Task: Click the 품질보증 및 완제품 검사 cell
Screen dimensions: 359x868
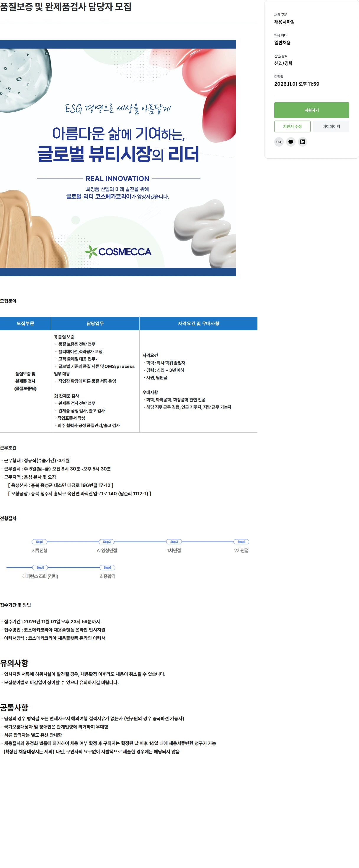Action: pos(25,381)
